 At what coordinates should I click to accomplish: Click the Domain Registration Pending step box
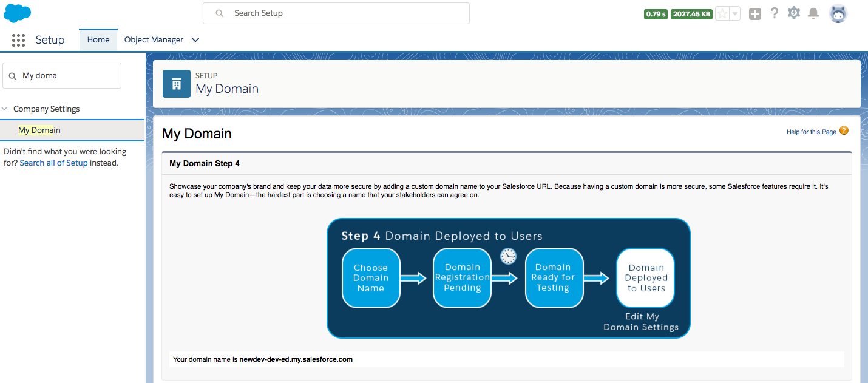click(463, 277)
